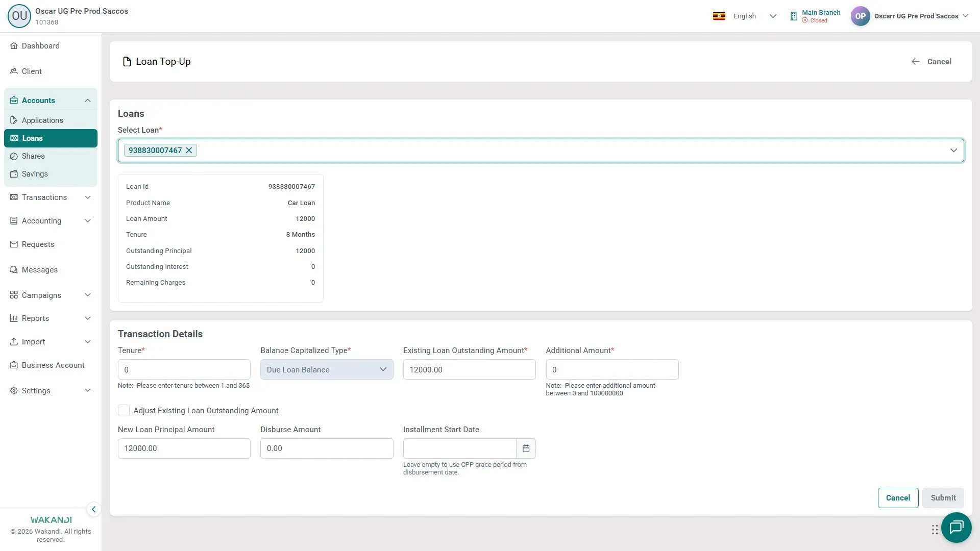Click the drag handle dots beside chat

pos(935,530)
